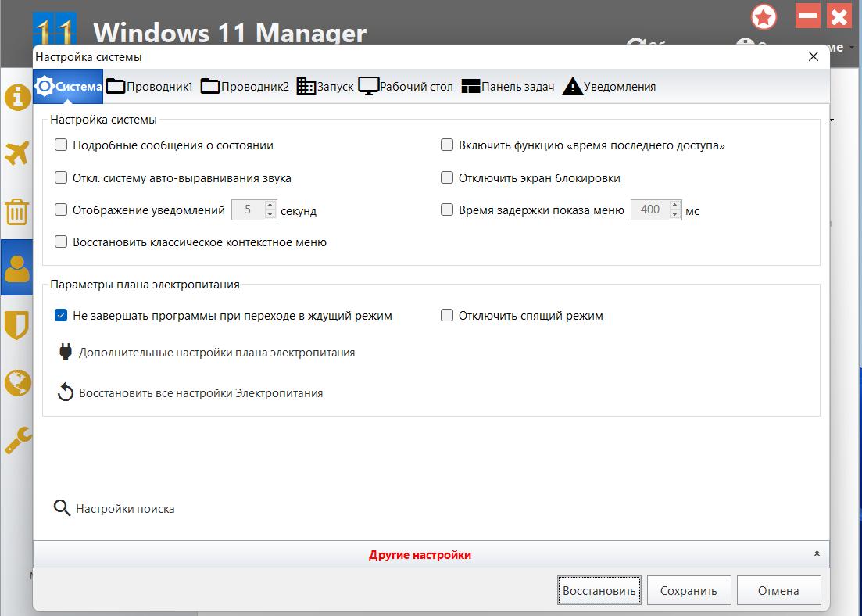Click the folder icon of Проводник2
Screen dimensions: 862x616
[x=210, y=86]
